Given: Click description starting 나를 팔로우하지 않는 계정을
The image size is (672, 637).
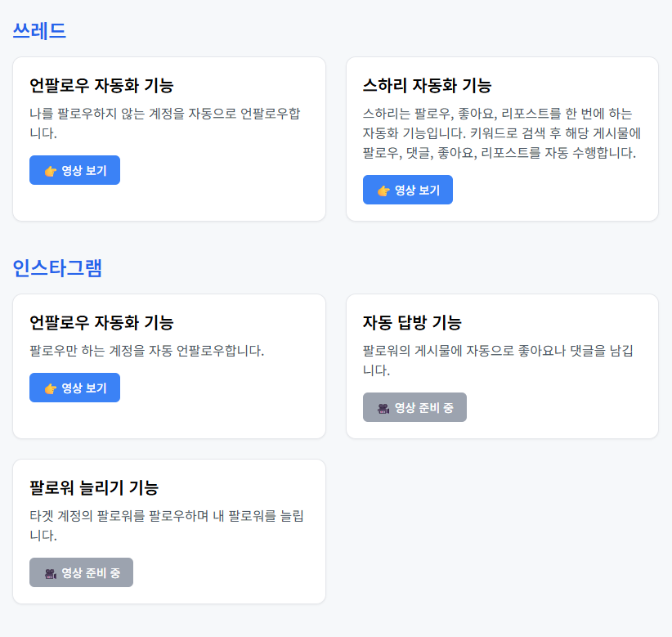Looking at the screenshot, I should coord(165,123).
